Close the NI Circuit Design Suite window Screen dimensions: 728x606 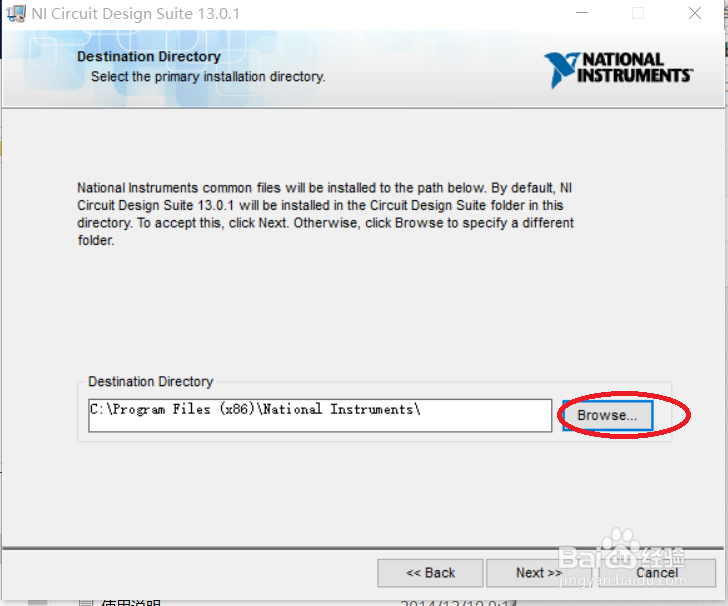coord(695,13)
